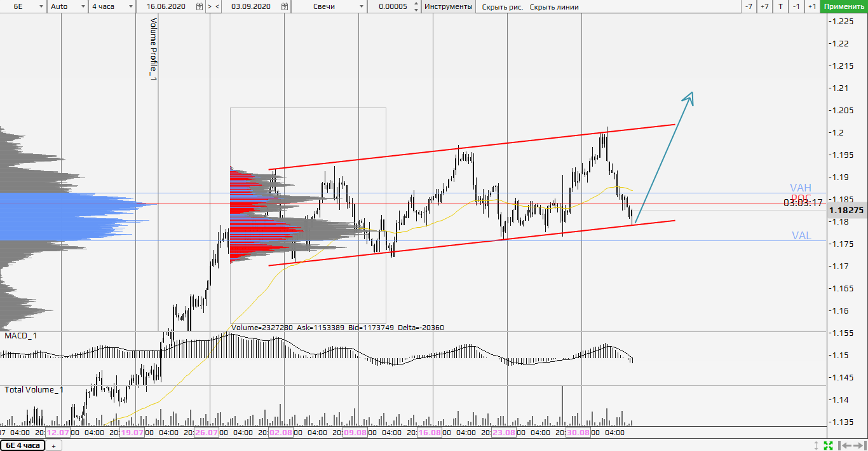The height and width of the screenshot is (451, 868).
Task: Click the green fit-to-screen icon
Action: click(828, 445)
